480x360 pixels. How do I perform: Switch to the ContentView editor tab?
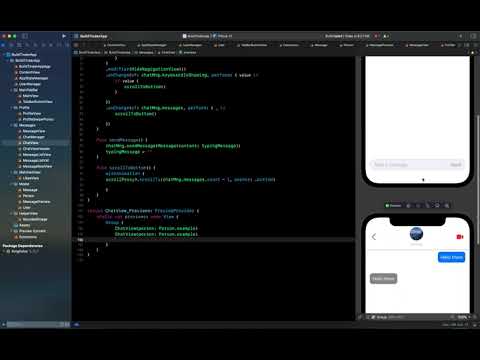pyautogui.click(x=114, y=45)
